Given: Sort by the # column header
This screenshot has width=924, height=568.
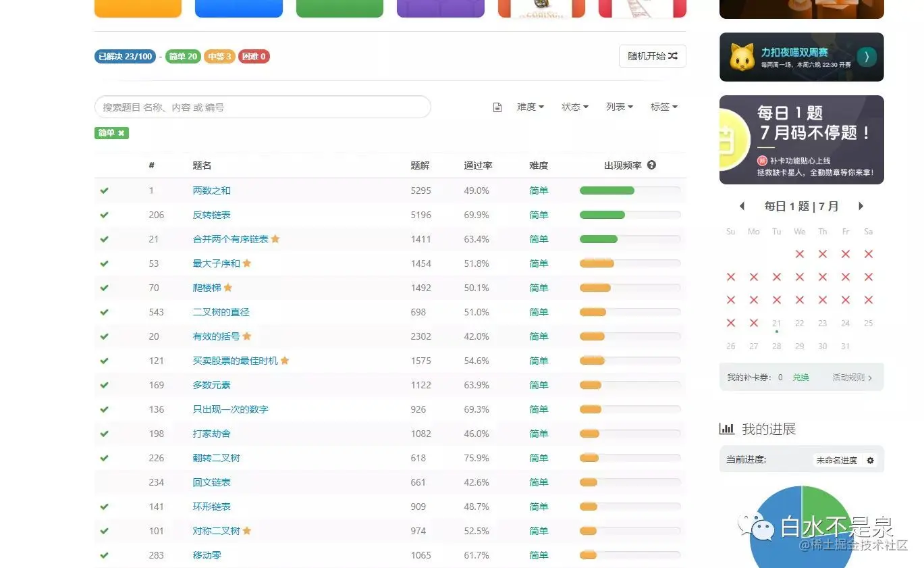Looking at the screenshot, I should [x=152, y=165].
